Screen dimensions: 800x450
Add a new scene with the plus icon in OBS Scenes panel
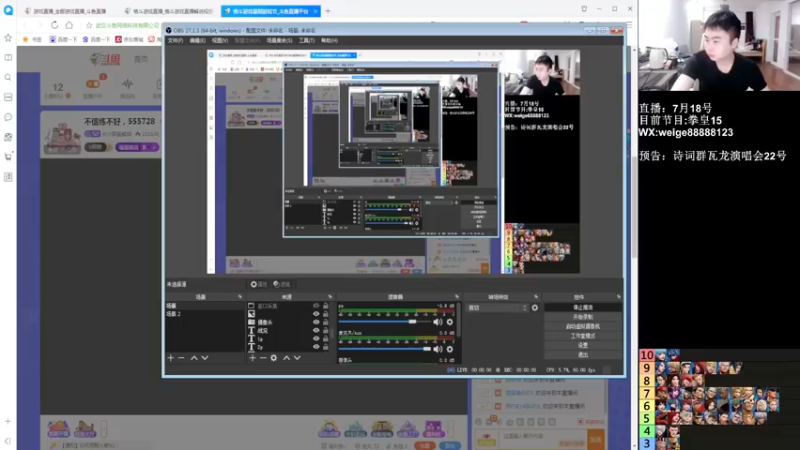coord(171,358)
